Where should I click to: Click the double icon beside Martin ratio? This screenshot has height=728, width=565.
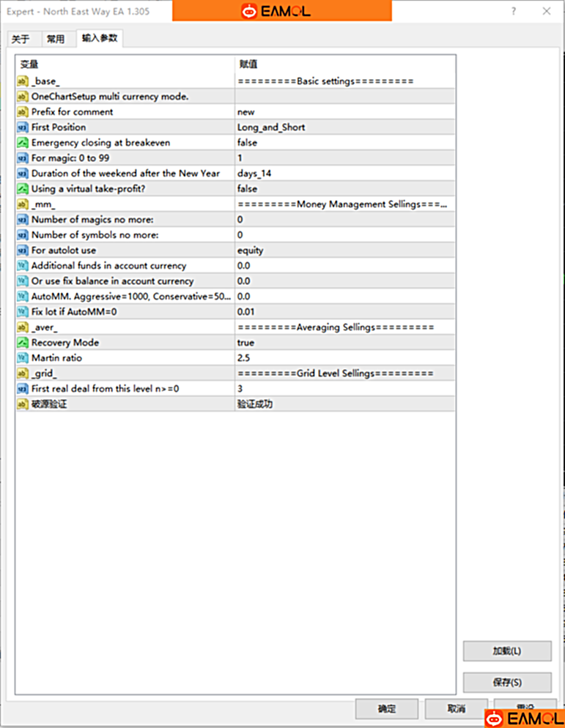(23, 358)
